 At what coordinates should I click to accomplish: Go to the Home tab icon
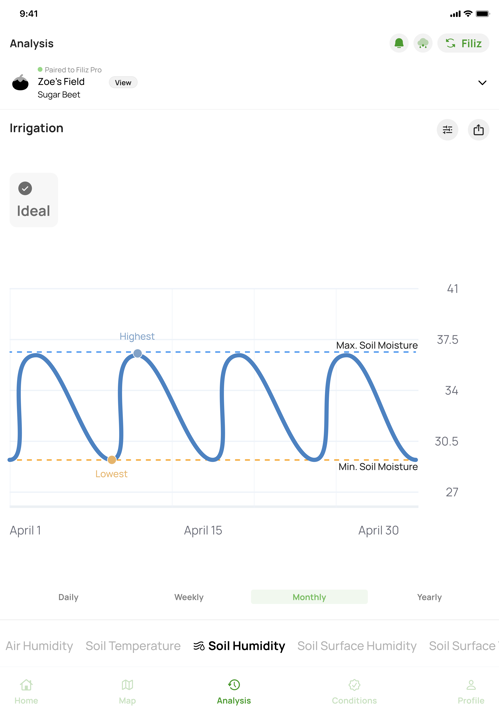pos(26,685)
